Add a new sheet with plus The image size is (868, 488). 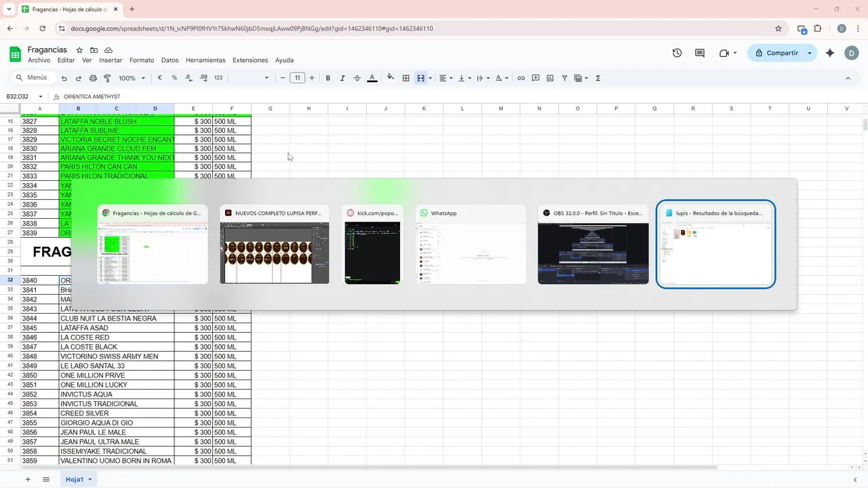(28, 479)
